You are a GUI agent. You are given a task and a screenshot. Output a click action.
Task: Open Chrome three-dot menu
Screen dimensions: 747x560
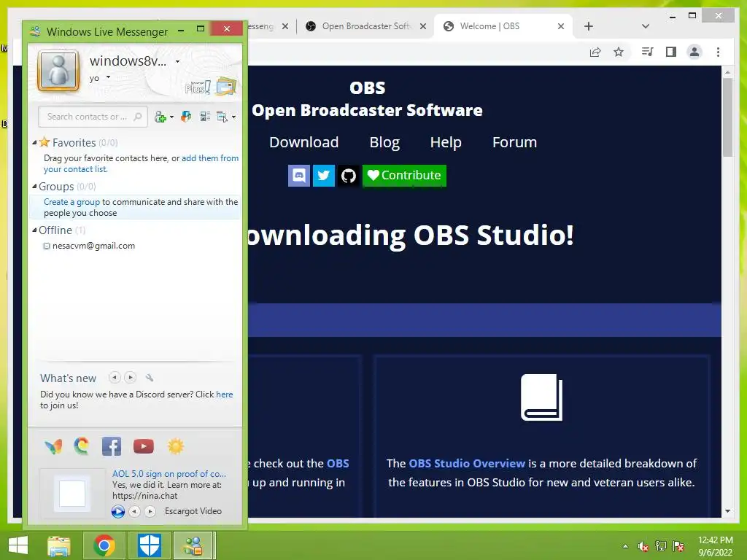click(x=719, y=52)
